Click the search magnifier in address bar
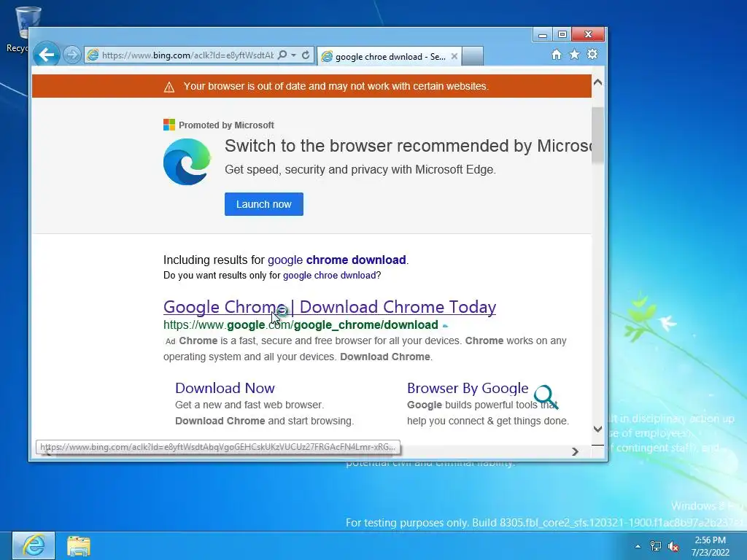Image resolution: width=747 pixels, height=560 pixels. (282, 55)
